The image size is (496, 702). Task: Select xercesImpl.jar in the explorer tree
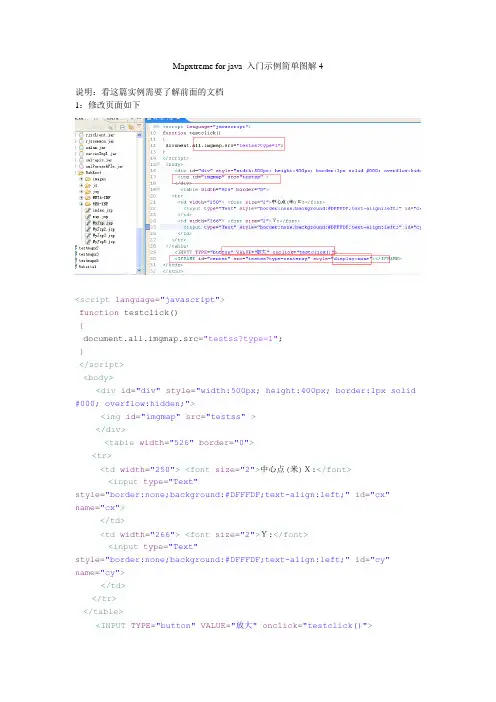(101, 154)
